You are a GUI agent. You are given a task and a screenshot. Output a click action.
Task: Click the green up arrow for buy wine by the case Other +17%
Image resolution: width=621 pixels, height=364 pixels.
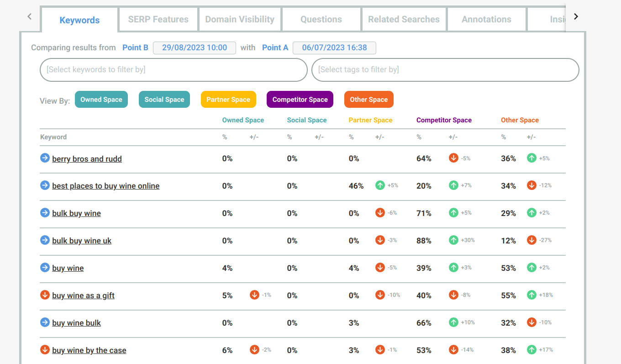532,350
